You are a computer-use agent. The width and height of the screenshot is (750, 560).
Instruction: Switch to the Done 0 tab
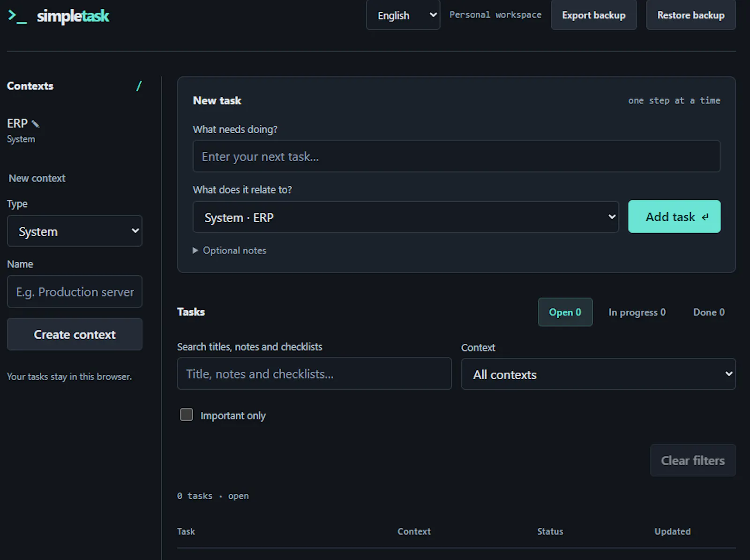tap(709, 312)
